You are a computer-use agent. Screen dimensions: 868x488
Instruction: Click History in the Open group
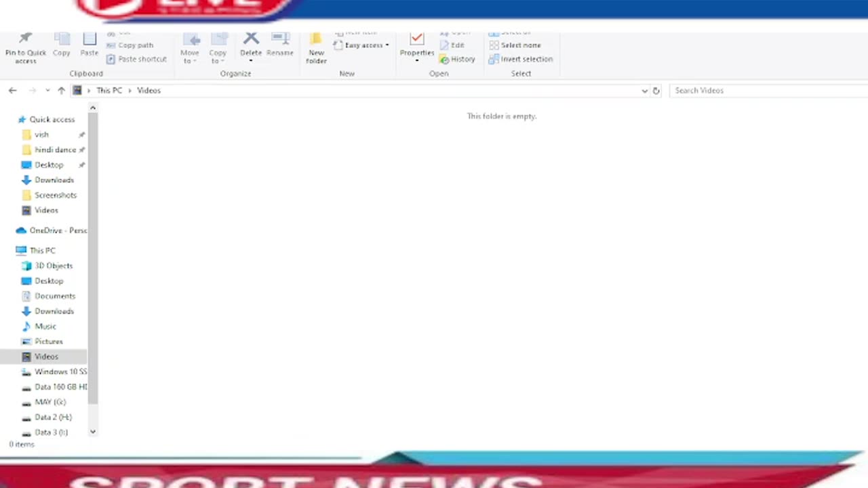458,59
